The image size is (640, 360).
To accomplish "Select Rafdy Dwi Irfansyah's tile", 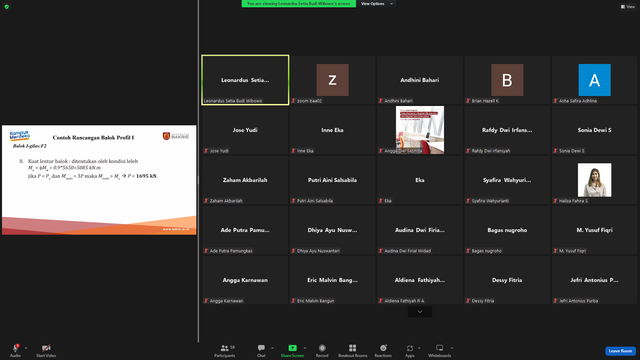I will pos(507,130).
